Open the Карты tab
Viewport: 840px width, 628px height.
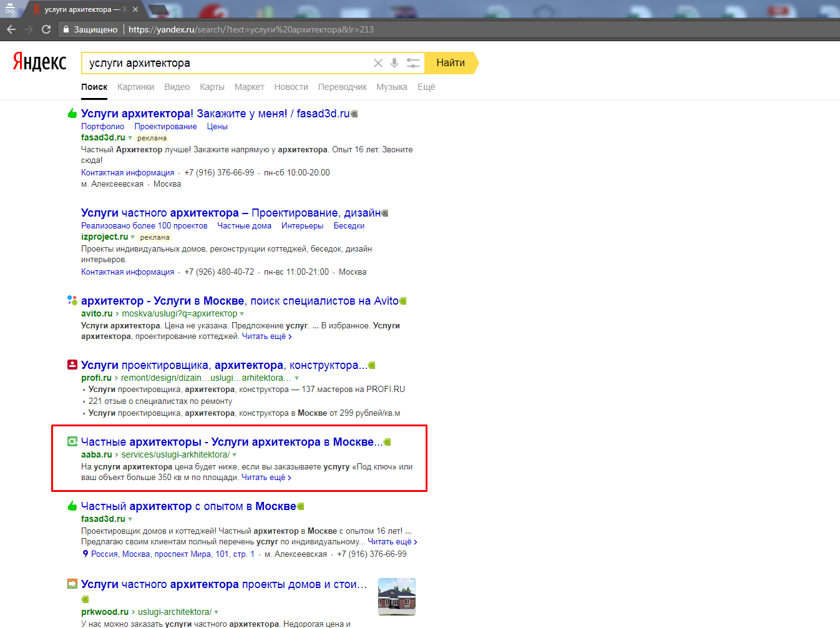pos(212,87)
